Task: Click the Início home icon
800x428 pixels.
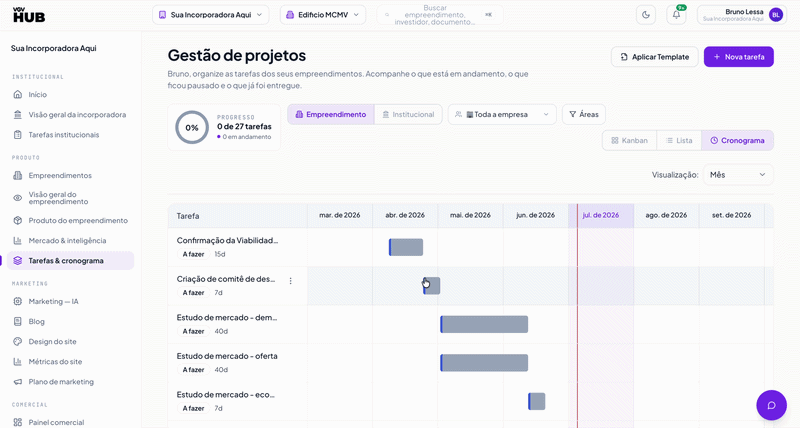Action: (18, 94)
